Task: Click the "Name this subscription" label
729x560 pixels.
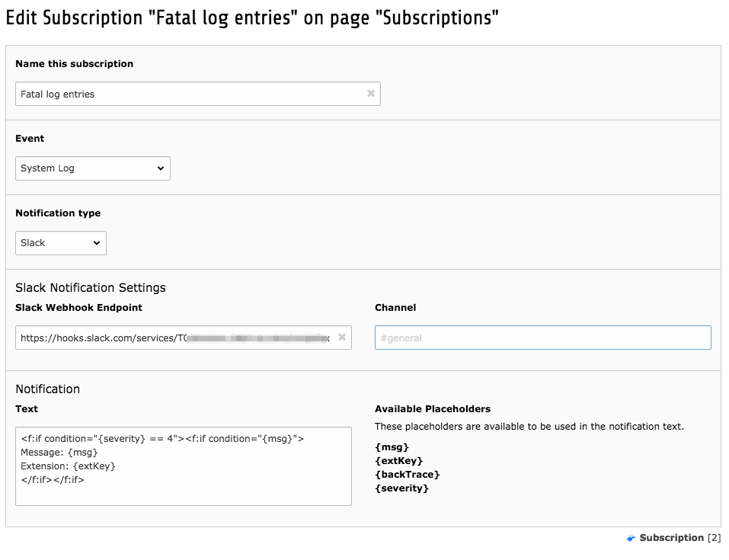Action: tap(74, 64)
